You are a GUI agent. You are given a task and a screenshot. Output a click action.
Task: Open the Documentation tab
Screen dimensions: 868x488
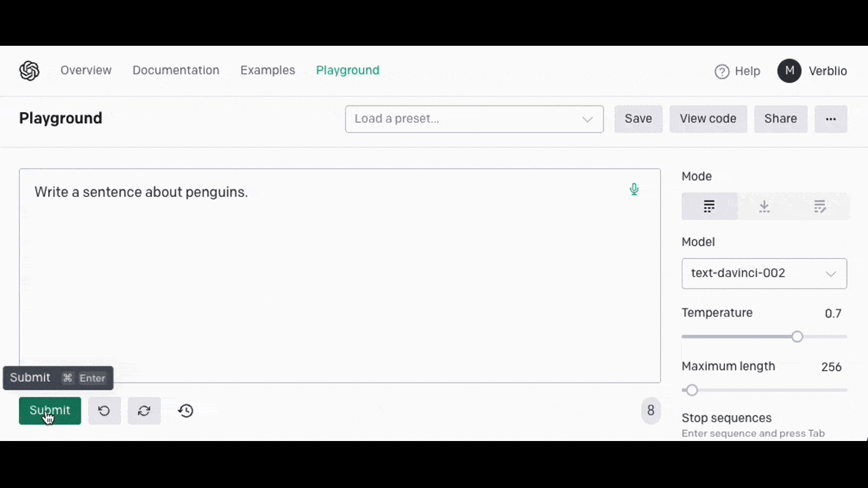[175, 70]
